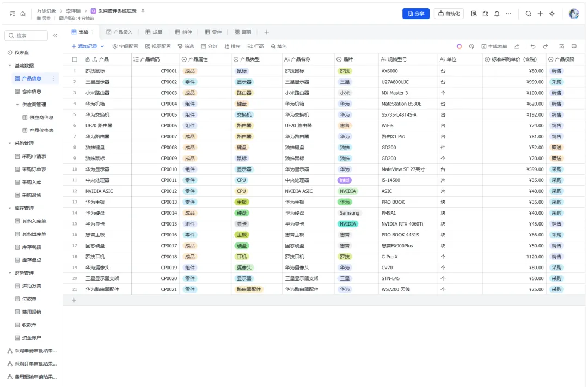588x389 pixels.
Task: Tick the select-all checkbox in table header
Action: pos(75,59)
